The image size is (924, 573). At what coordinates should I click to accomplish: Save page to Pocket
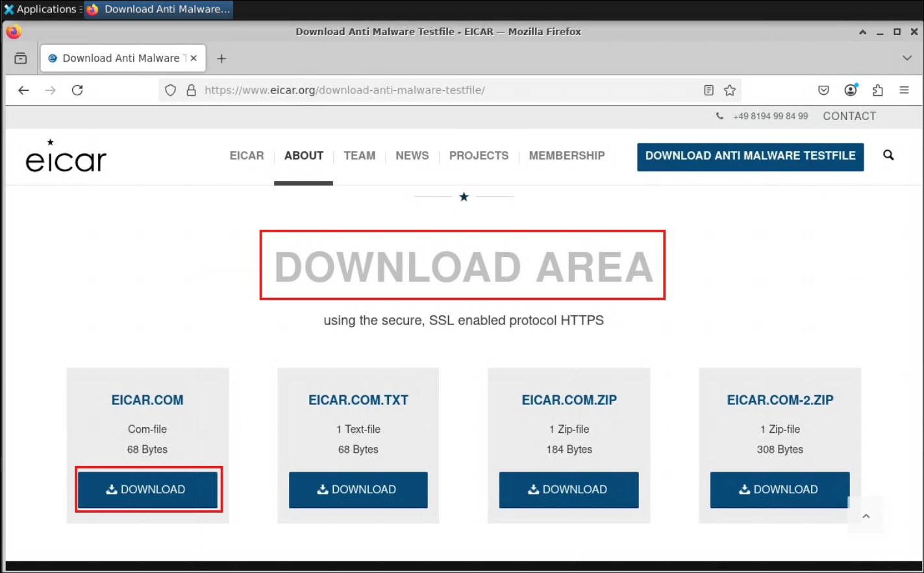(823, 90)
